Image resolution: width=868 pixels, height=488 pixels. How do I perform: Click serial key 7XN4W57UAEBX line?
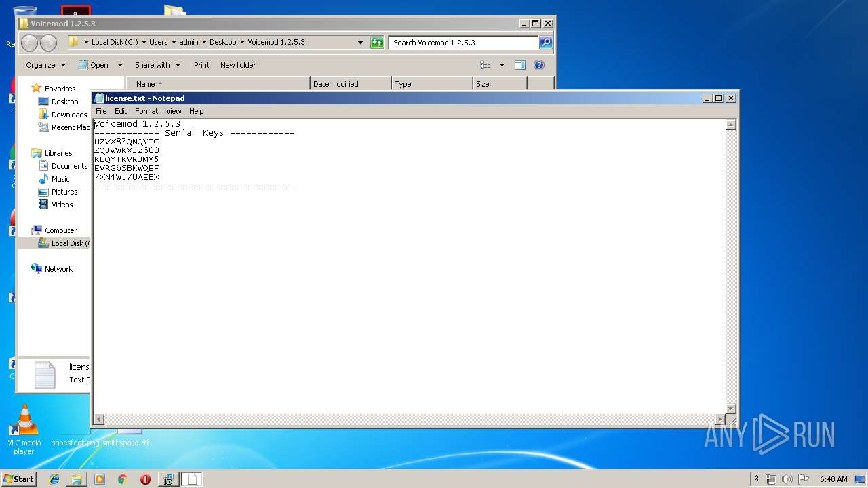tap(127, 177)
